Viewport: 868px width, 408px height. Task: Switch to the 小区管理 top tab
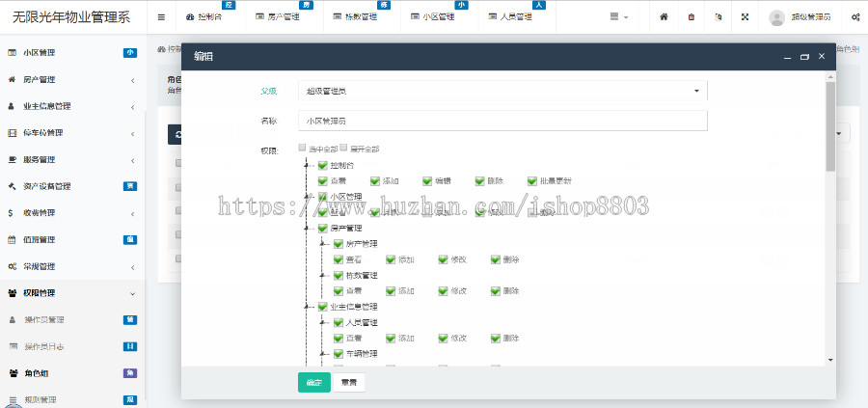tap(439, 17)
